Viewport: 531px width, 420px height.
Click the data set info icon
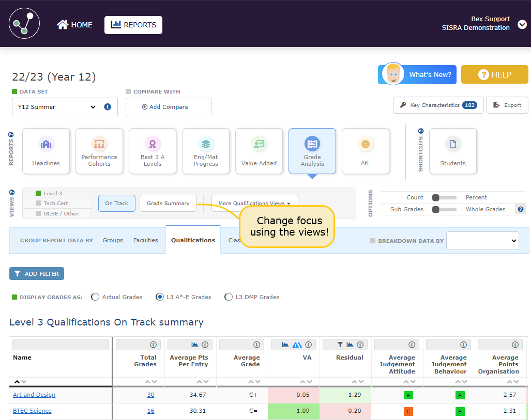[108, 107]
